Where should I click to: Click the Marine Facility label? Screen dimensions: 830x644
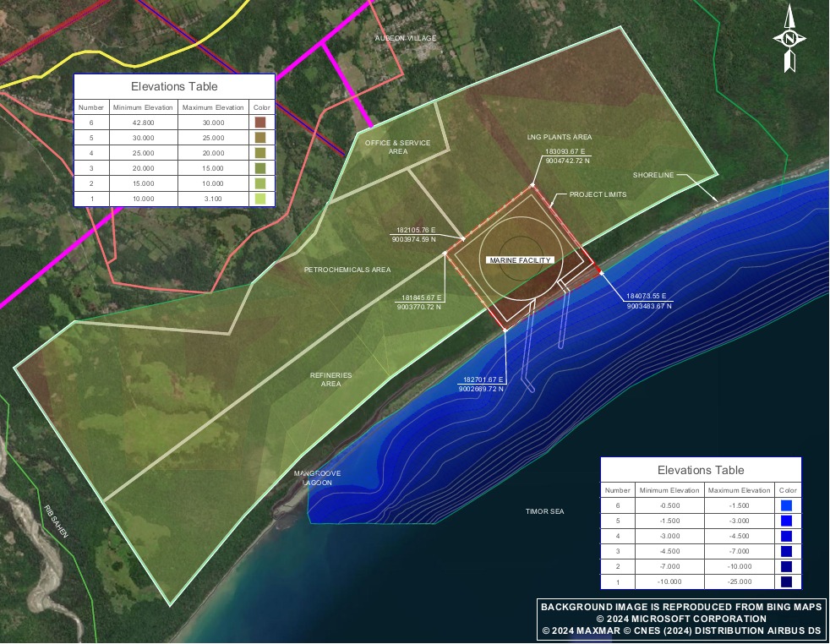pos(521,260)
